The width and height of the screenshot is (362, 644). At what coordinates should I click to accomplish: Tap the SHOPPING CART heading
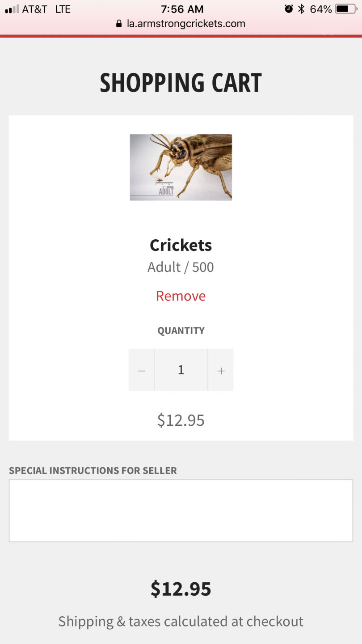point(181,83)
